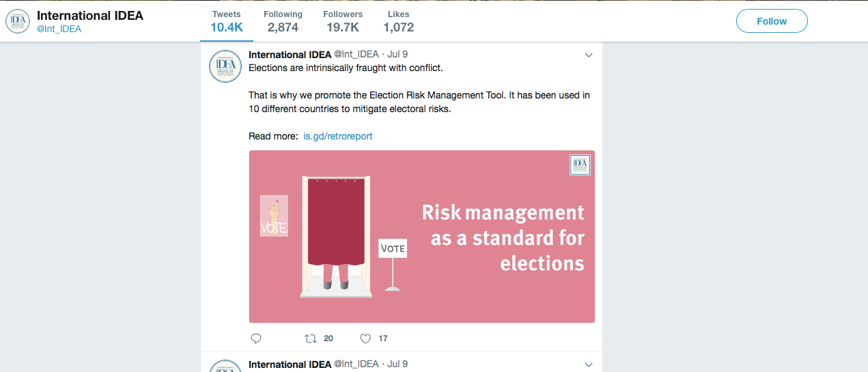The image size is (868, 372).
Task: Click the second tweet's author avatar
Action: click(225, 367)
